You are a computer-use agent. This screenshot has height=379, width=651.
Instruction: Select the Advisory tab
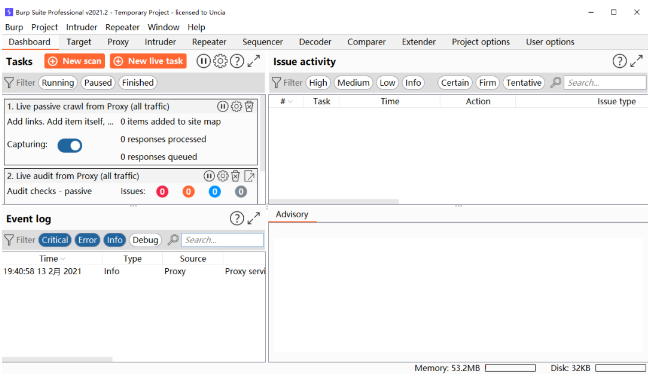click(292, 214)
